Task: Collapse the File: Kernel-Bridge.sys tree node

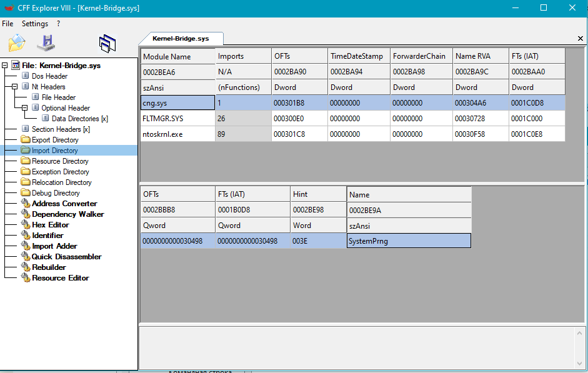Action: click(x=6, y=66)
